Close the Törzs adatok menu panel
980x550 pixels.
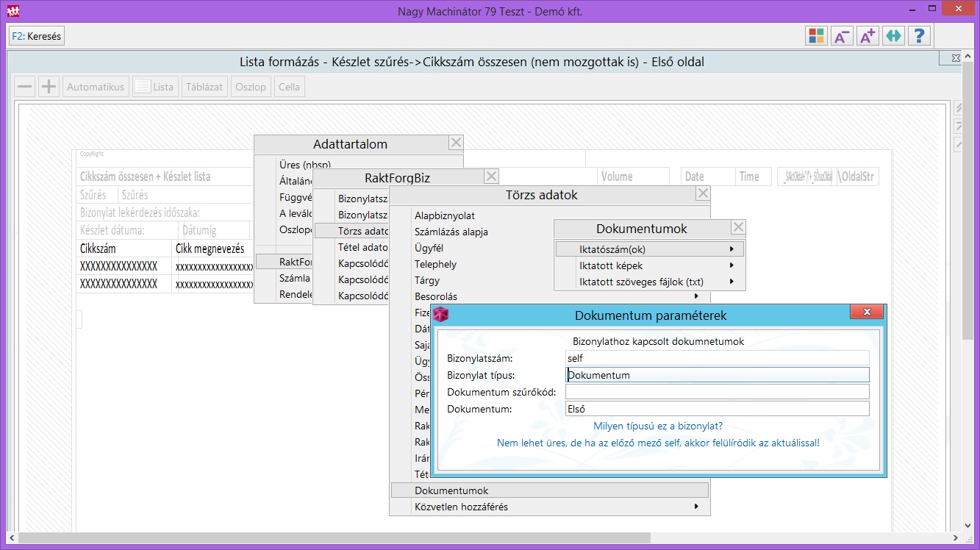703,194
